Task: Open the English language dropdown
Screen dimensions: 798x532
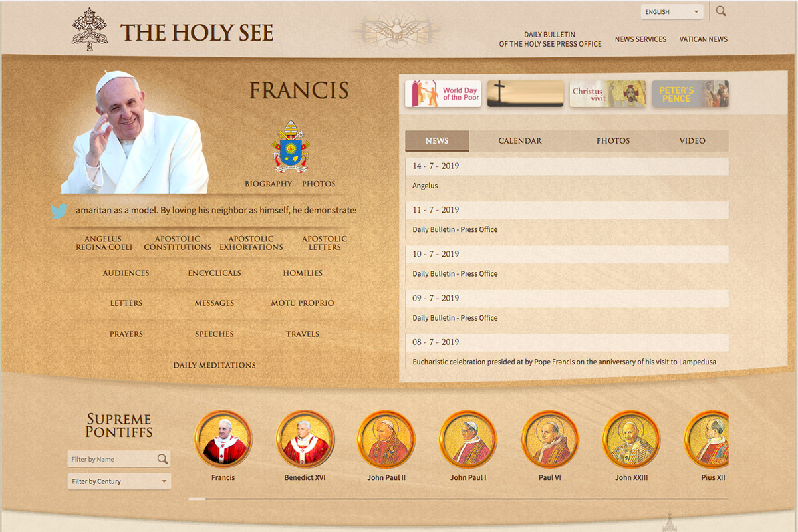Action: 672,12
